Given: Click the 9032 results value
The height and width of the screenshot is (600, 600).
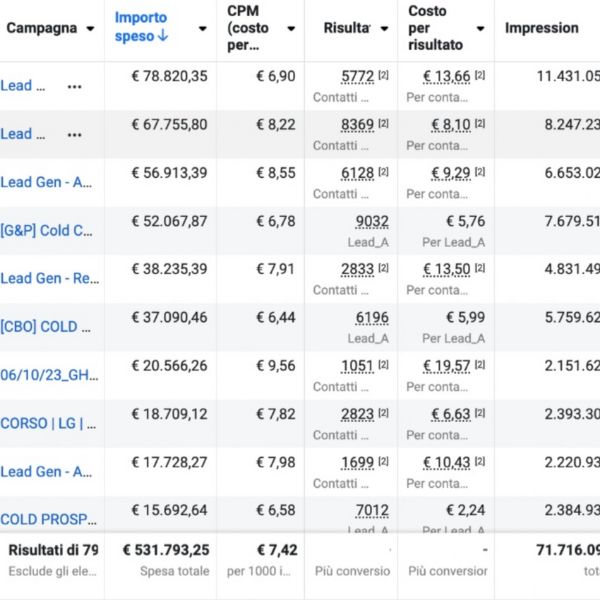Looking at the screenshot, I should pyautogui.click(x=372, y=222).
